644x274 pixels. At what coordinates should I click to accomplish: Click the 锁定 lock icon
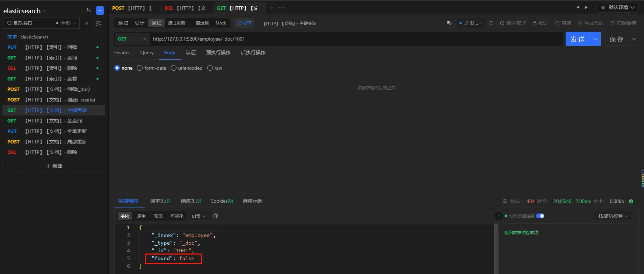click(x=535, y=23)
